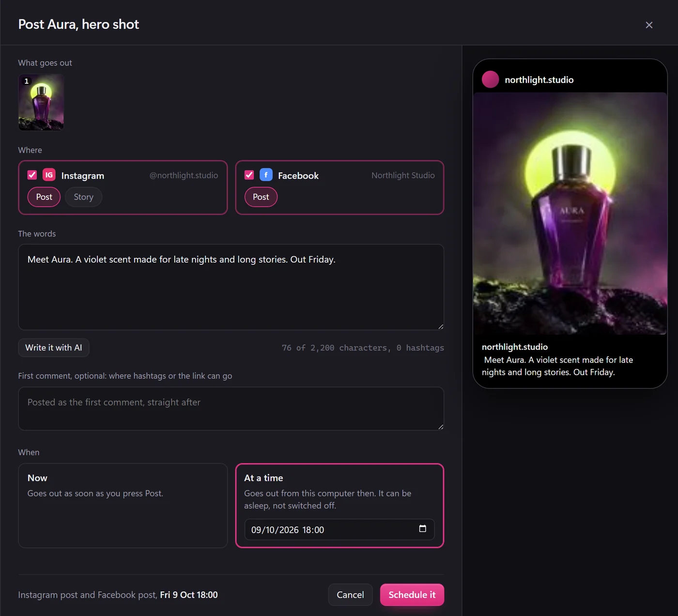Click the Northlight Studio page name
The width and height of the screenshot is (678, 616).
coord(403,175)
